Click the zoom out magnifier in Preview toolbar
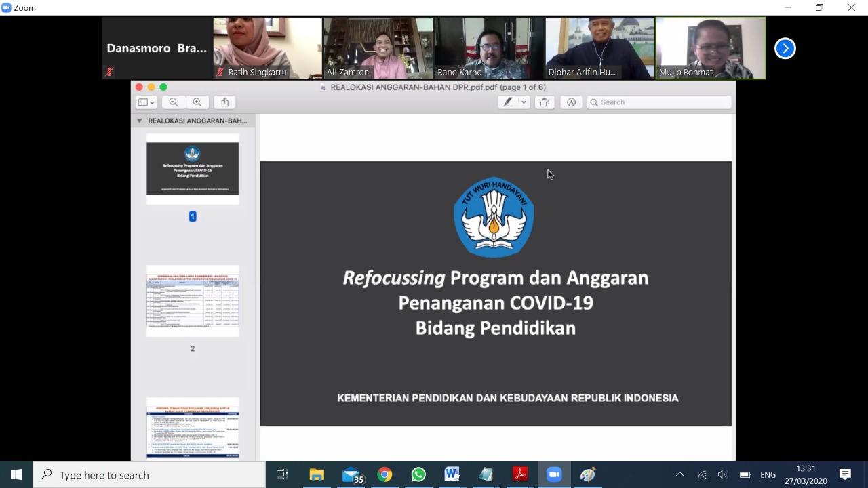The width and height of the screenshot is (868, 488). [174, 102]
